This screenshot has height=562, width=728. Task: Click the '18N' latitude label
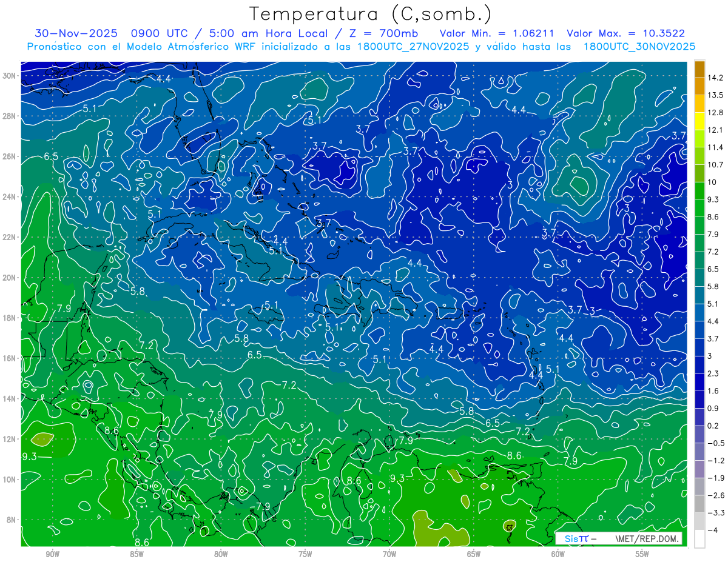tap(8, 318)
